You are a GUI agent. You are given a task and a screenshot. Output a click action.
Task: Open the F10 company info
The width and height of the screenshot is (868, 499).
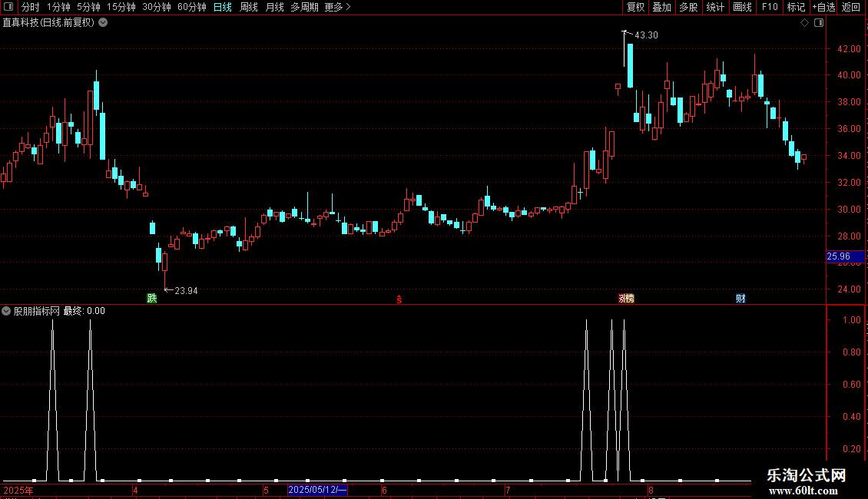coord(770,7)
